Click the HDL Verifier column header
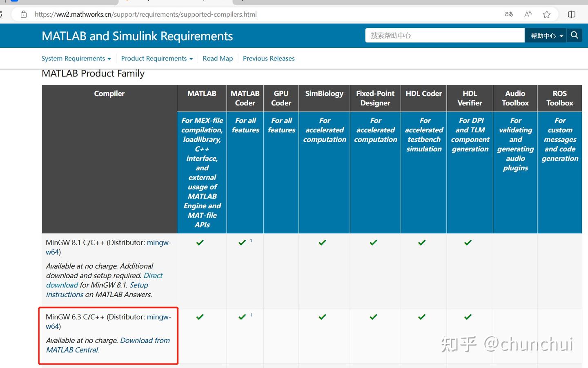The height and width of the screenshot is (368, 588). [x=470, y=98]
